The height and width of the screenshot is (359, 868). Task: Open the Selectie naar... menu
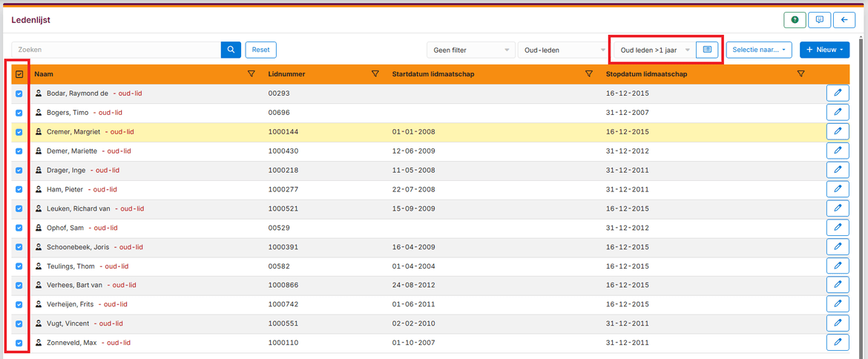click(758, 50)
